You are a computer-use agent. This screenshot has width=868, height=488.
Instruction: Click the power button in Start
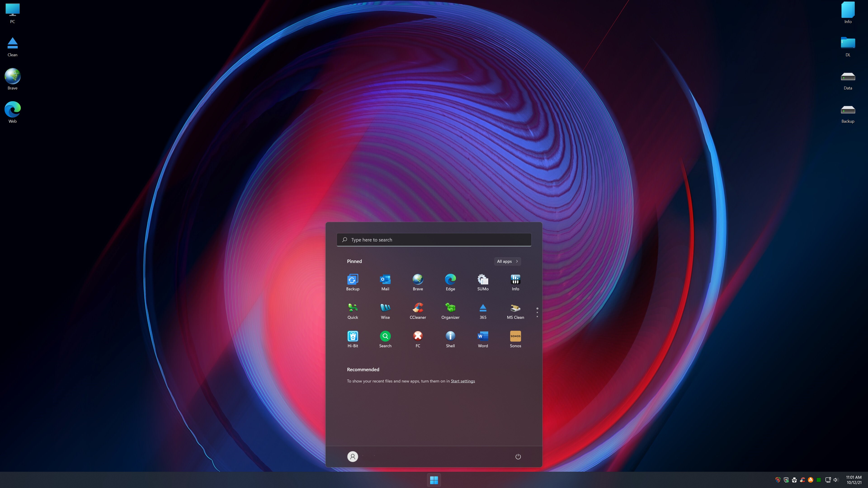(x=518, y=457)
